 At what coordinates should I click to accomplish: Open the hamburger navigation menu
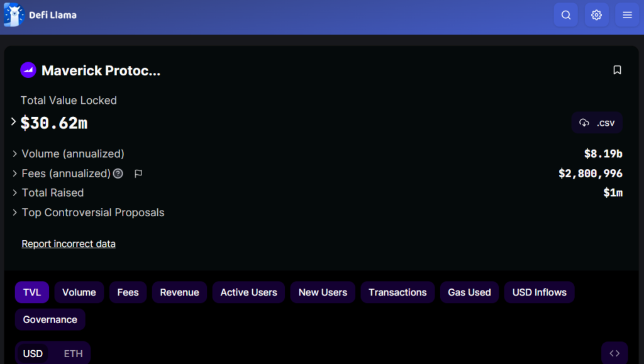(627, 15)
